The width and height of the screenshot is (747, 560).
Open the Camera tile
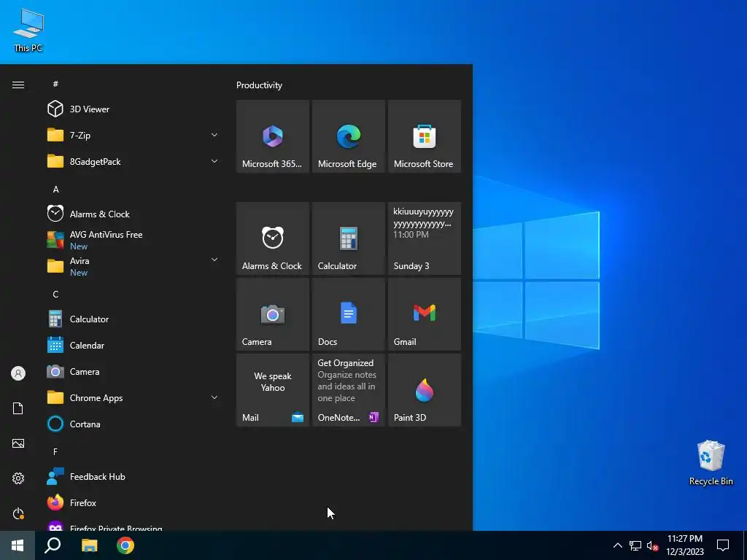pos(273,314)
